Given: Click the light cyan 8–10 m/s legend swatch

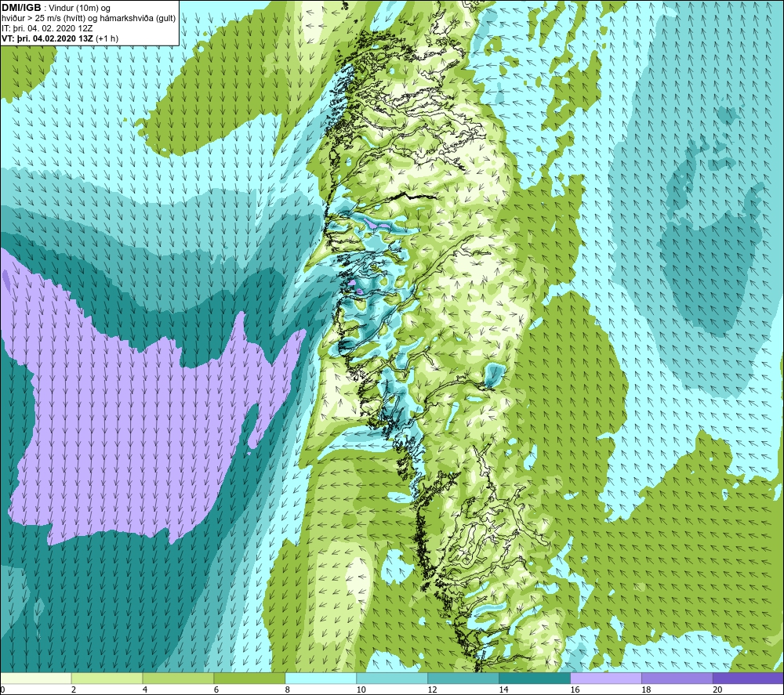Looking at the screenshot, I should (321, 679).
